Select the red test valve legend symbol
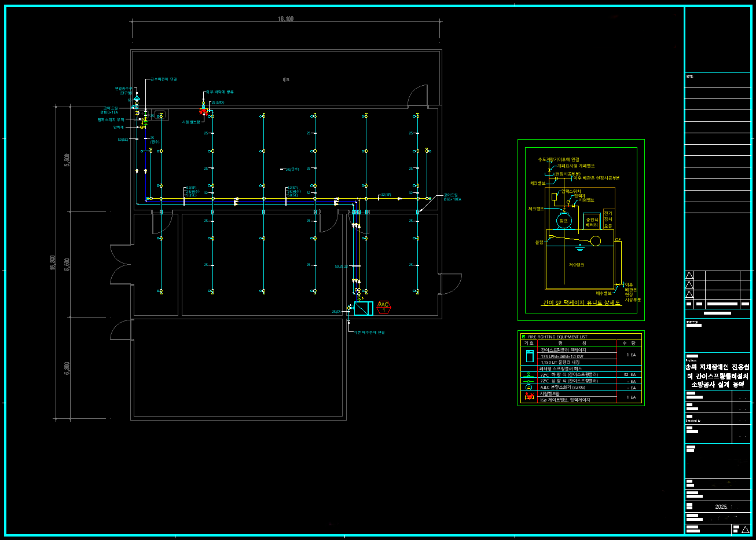Screen dimensions: 756x540 [529, 397]
